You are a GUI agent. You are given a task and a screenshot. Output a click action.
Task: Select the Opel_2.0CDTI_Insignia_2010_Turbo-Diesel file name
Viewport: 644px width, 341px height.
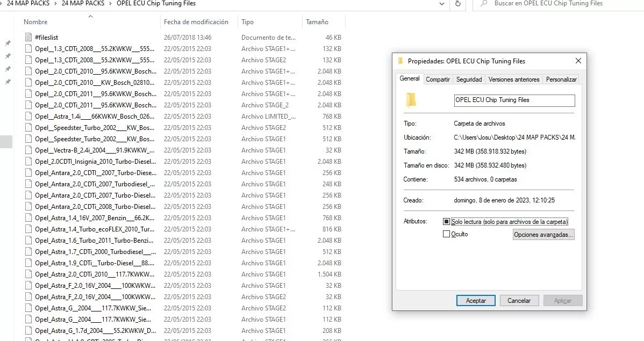point(96,162)
